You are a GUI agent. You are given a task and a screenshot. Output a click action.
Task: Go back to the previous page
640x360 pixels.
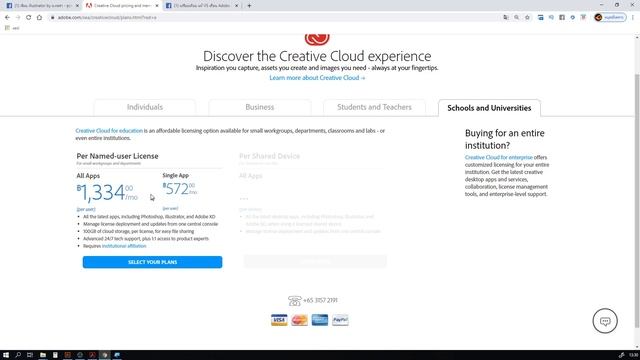[7, 18]
